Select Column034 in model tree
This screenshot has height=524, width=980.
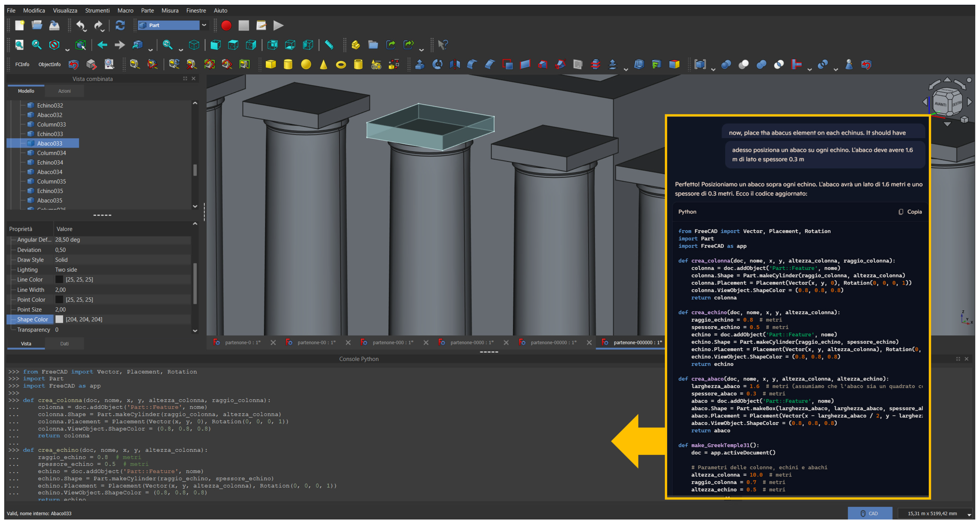pos(51,153)
